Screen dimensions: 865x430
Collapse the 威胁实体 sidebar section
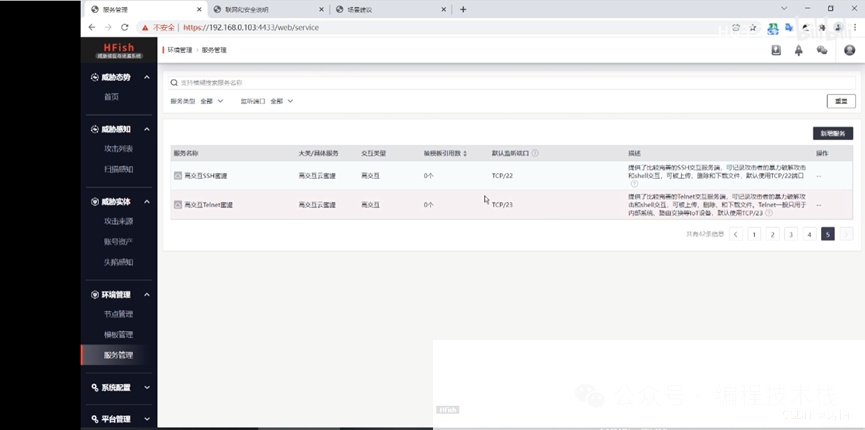click(146, 202)
